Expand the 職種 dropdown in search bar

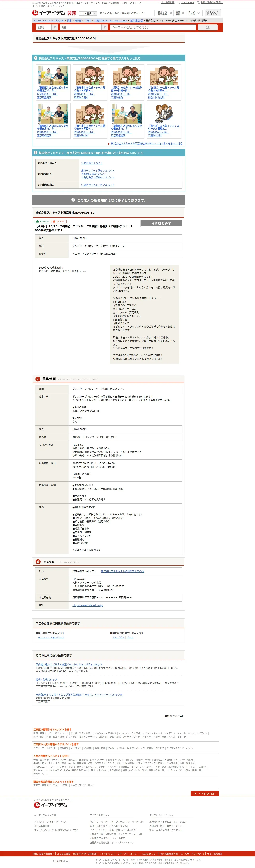pos(84,27)
